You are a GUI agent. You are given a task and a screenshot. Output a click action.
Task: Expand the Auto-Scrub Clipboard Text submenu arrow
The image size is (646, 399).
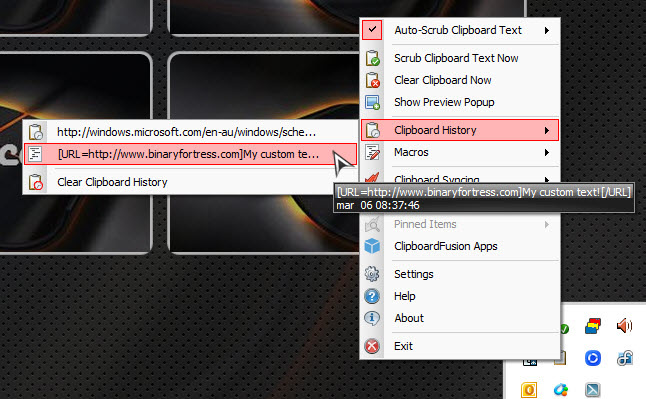click(547, 30)
